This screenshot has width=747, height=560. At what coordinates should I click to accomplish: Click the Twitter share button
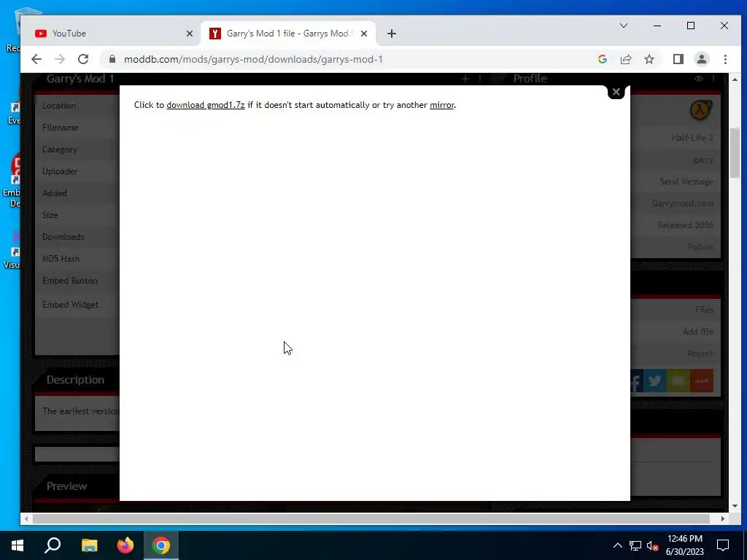[655, 381]
